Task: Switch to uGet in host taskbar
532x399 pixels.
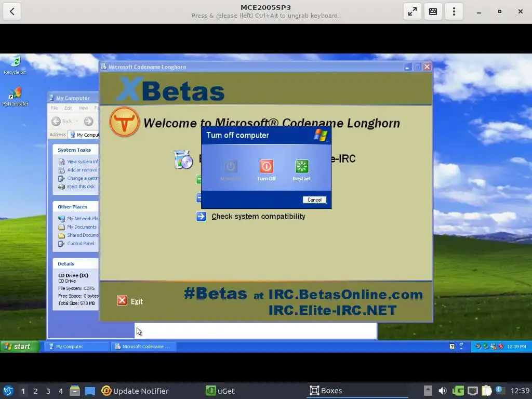Action: (220, 391)
